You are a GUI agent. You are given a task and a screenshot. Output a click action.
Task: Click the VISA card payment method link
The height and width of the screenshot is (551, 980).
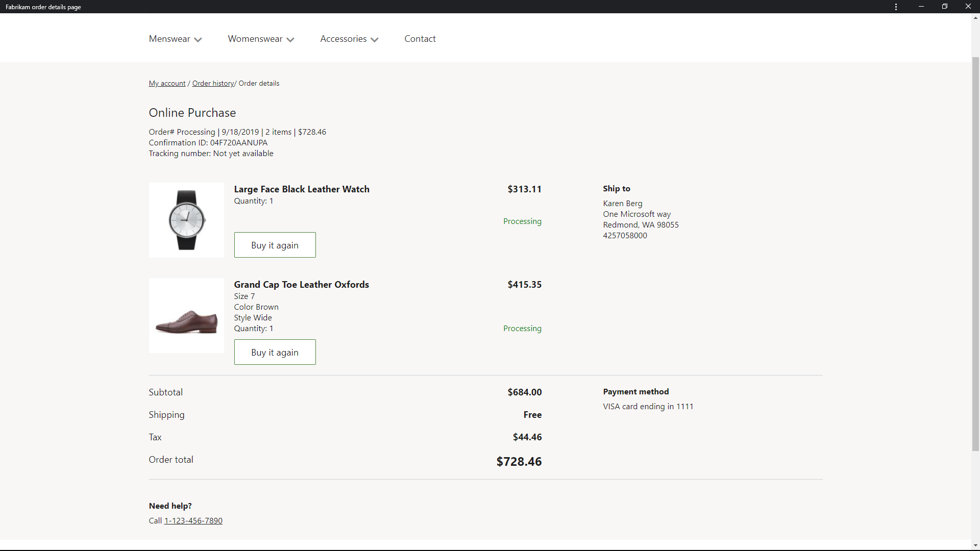click(648, 406)
